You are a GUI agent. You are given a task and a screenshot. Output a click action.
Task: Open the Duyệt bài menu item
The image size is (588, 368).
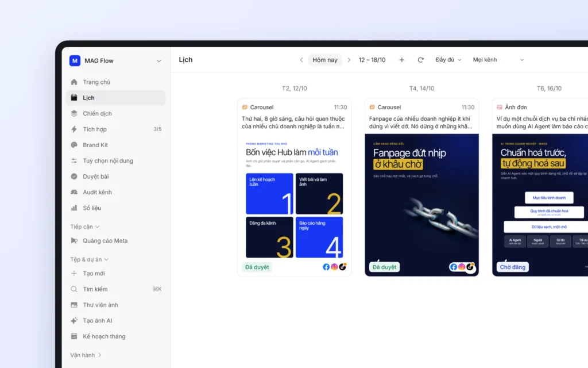coord(115,177)
